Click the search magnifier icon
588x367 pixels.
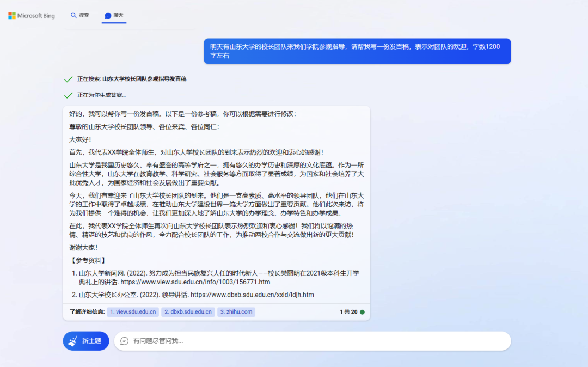coord(73,15)
